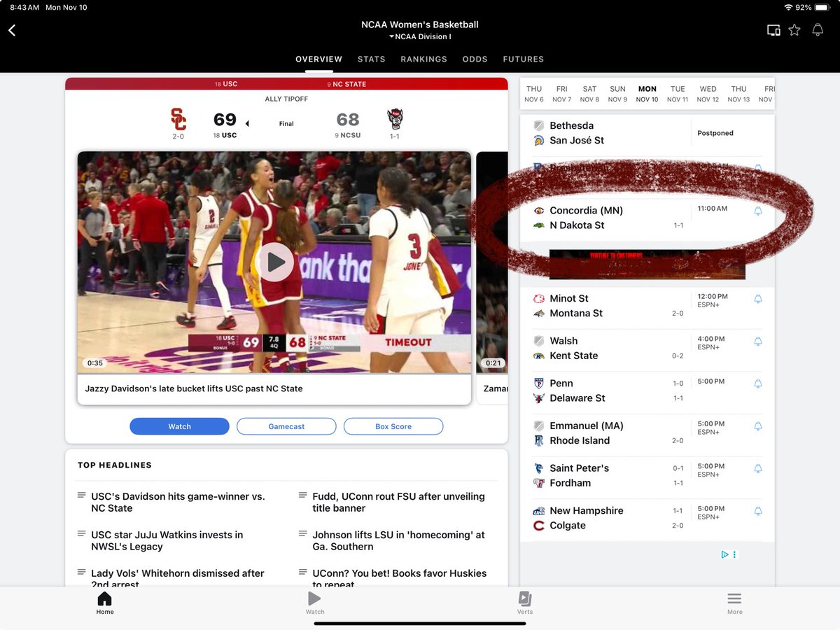Select Mon Nov 10 in the date strip

647,94
